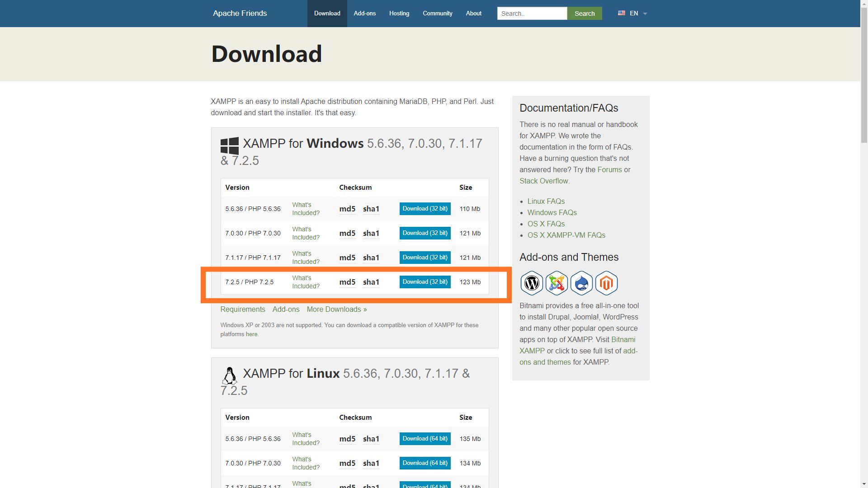This screenshot has height=488, width=868.
Task: Click 'here' link for XP-compatible version
Action: coord(251,334)
